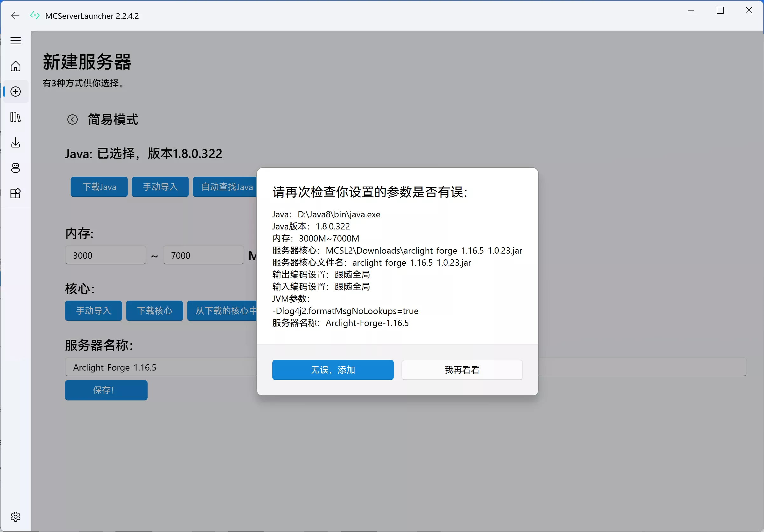
Task: Click the 保存! button
Action: pyautogui.click(x=106, y=390)
